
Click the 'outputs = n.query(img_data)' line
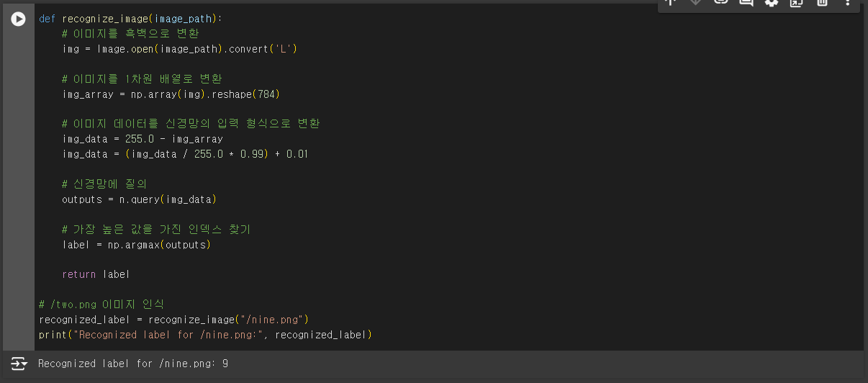(x=139, y=199)
